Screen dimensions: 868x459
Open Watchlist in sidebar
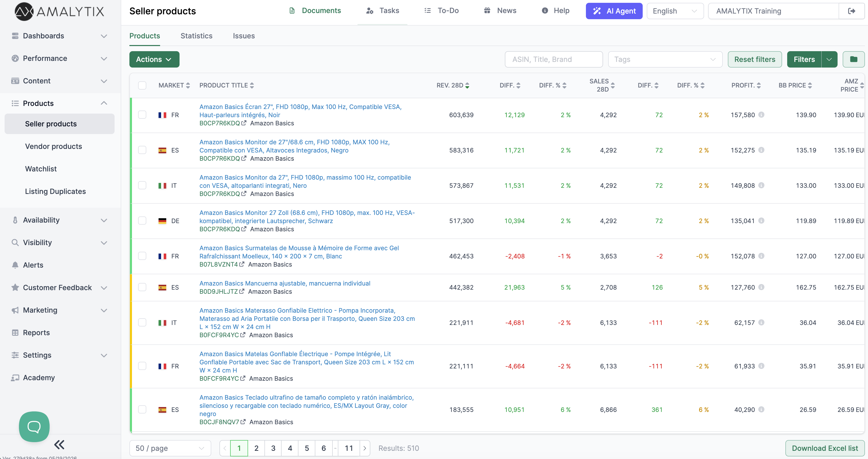[41, 169]
